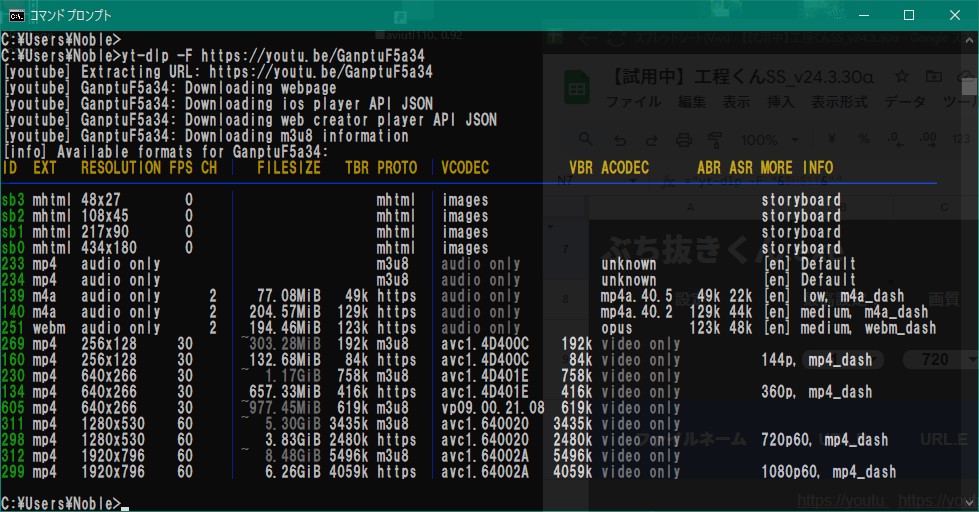Click the Undo arrow in Sheets toolbar
This screenshot has height=512, width=979.
[619, 140]
